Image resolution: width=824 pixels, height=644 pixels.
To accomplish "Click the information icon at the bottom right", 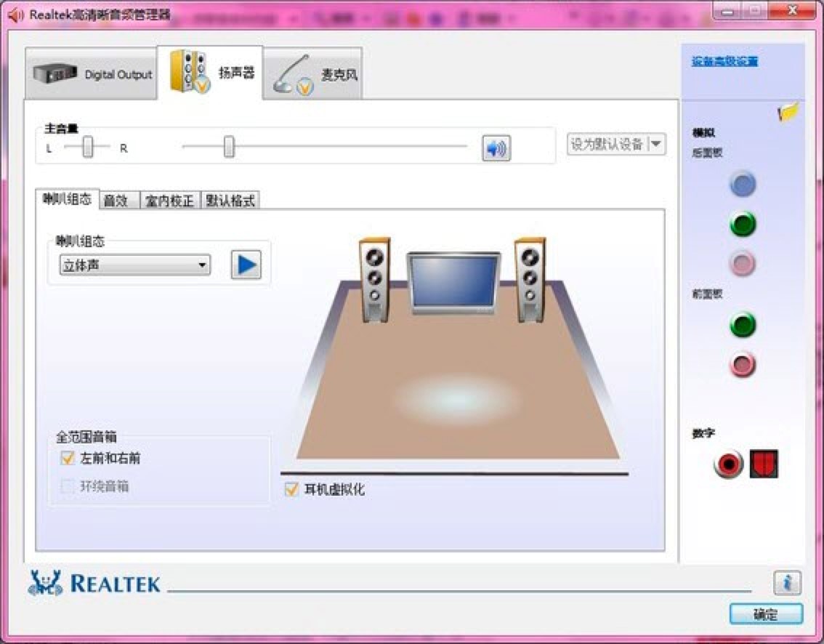I will (787, 584).
